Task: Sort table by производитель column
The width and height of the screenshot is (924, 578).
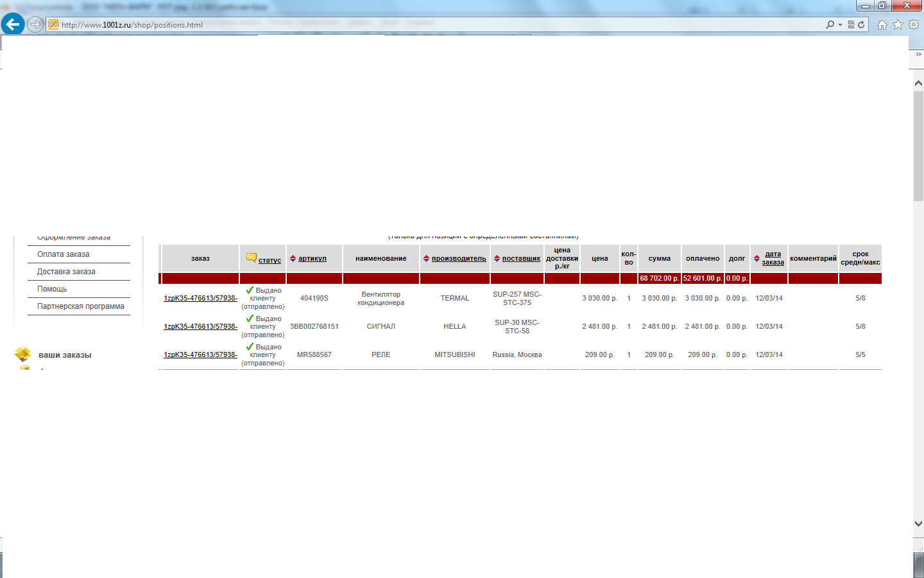Action: (458, 258)
